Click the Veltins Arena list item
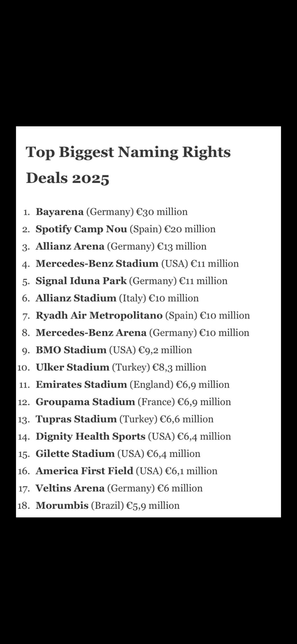 click(x=70, y=488)
